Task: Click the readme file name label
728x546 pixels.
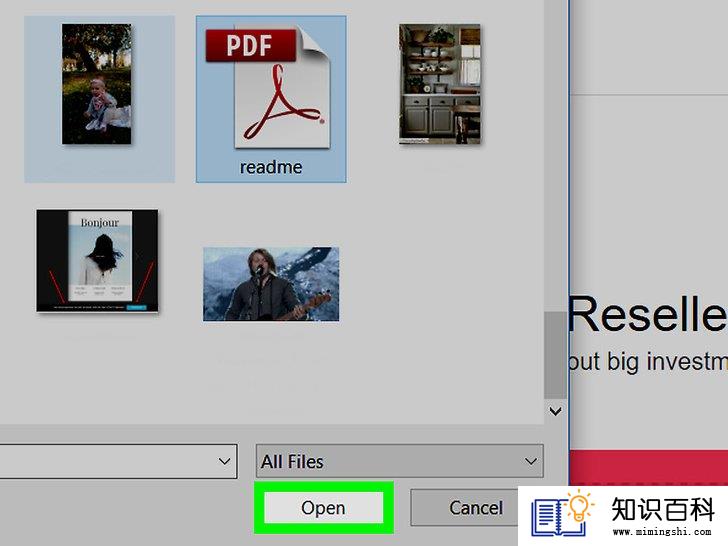Action: [271, 167]
